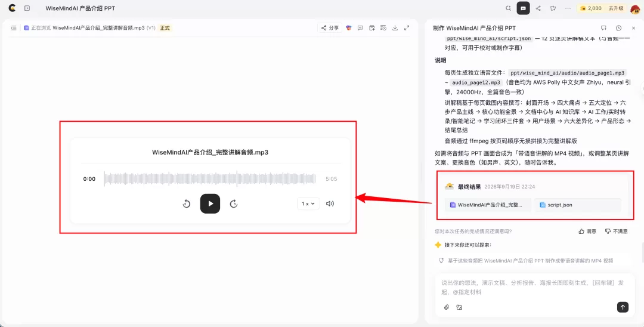Open the script.json result file

click(577, 205)
